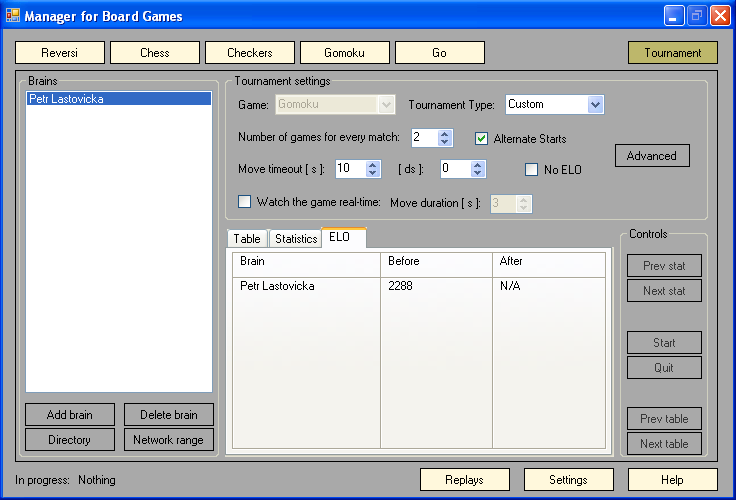Start the tournament
736x500 pixels.
664,343
